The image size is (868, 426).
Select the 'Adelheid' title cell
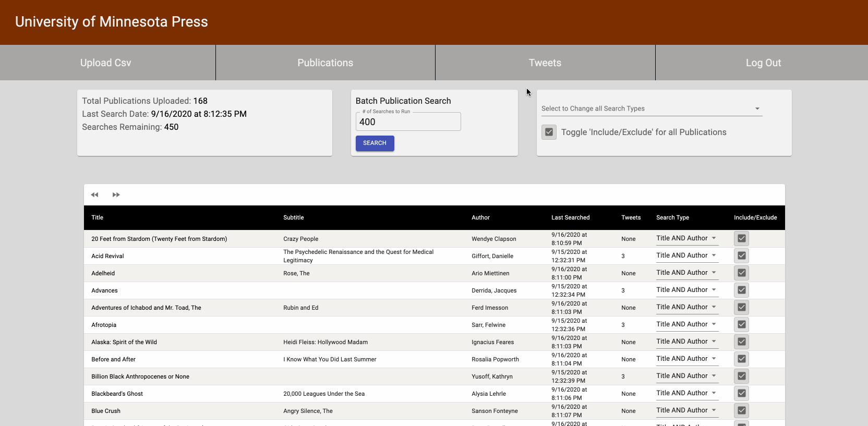[103, 273]
